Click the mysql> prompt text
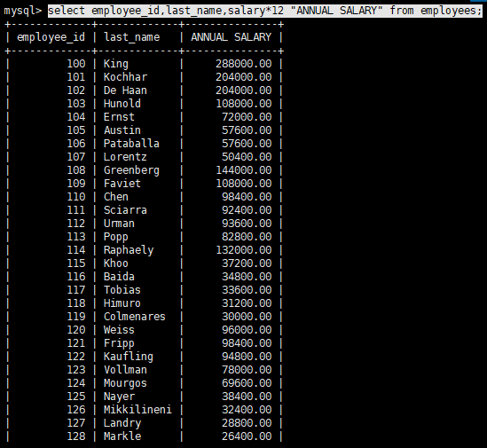Viewport: 487px width, 448px height. 23,11
